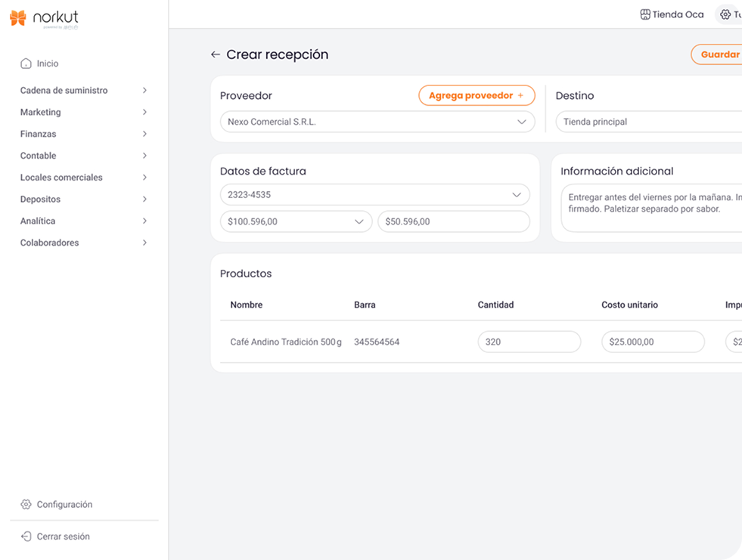Viewport: 742px width, 560px height.
Task: Expand the Marketing sidebar section
Action: click(x=144, y=113)
